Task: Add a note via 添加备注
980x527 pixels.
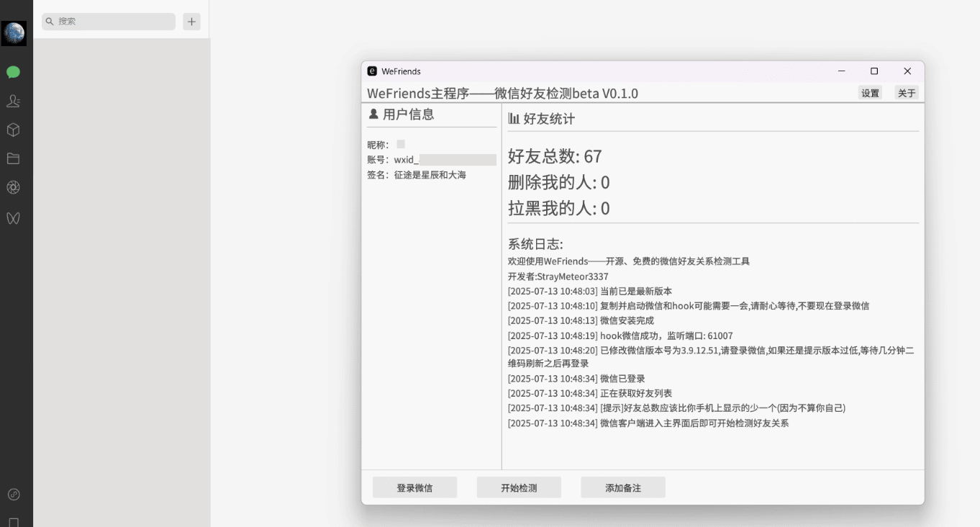Action: 622,487
